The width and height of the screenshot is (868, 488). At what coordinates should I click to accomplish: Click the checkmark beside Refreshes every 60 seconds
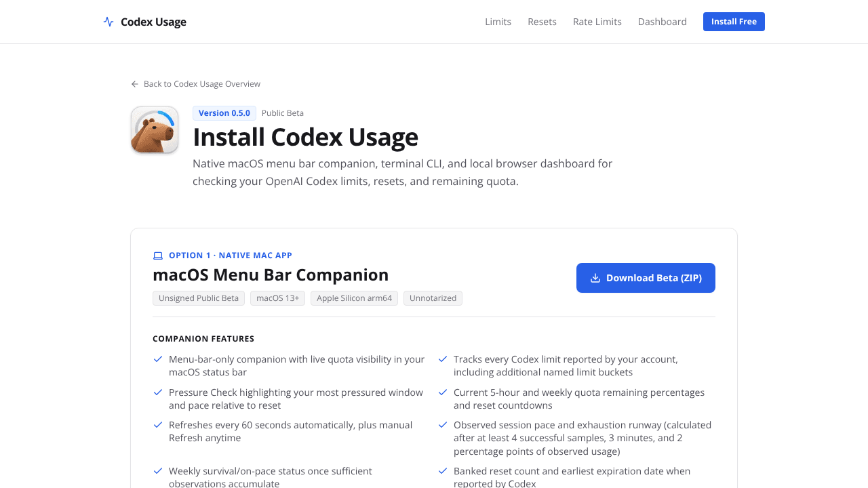coord(158,425)
